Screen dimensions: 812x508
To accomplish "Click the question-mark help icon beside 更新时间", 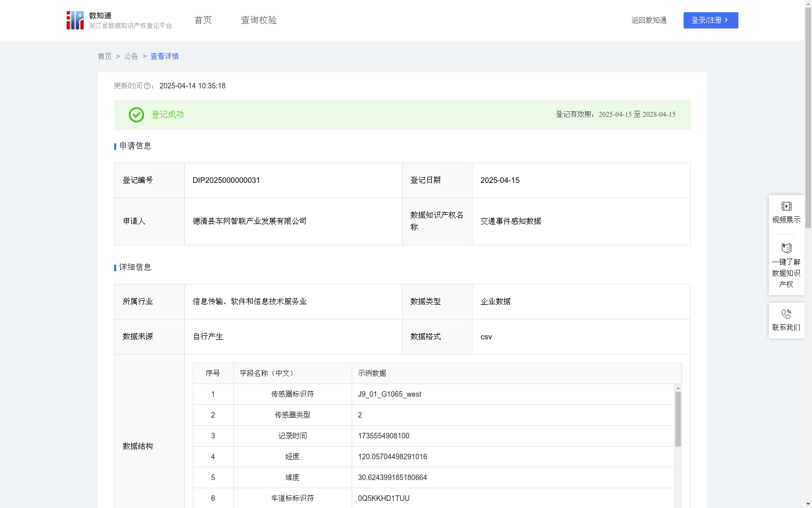I will click(x=147, y=86).
